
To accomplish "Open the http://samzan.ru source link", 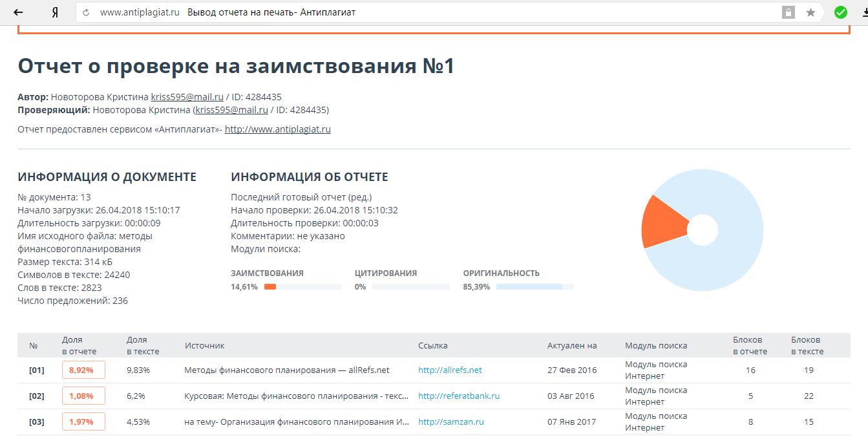I will pos(451,422).
